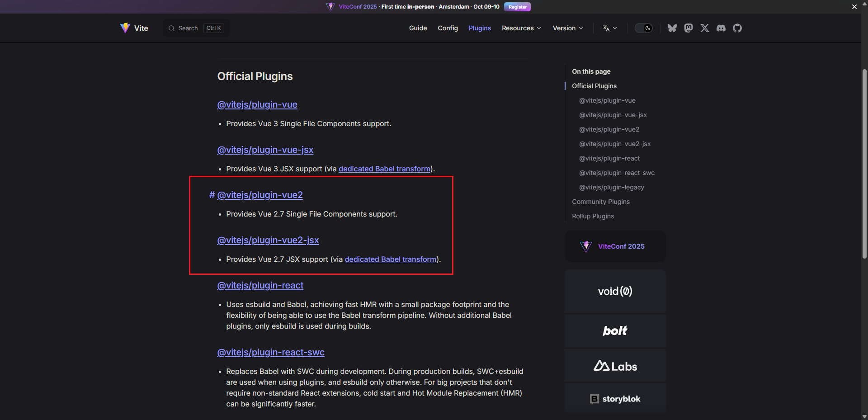Click the page's vertical scrollbar thumb

[864, 163]
